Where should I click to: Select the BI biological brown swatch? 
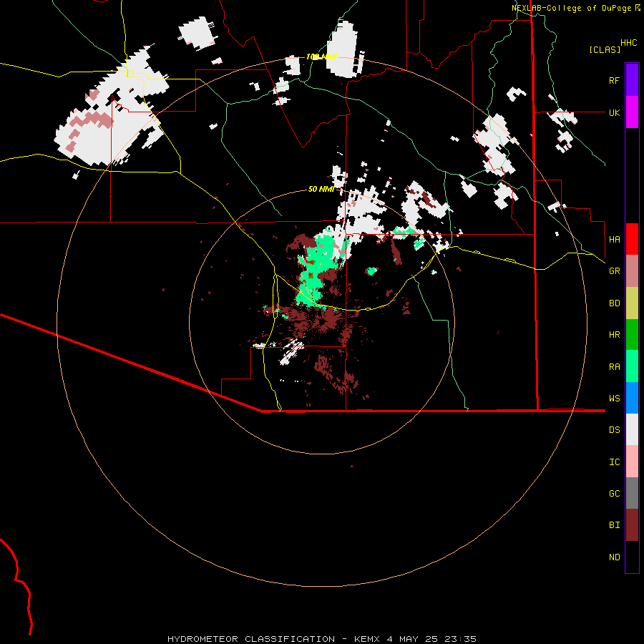point(632,525)
